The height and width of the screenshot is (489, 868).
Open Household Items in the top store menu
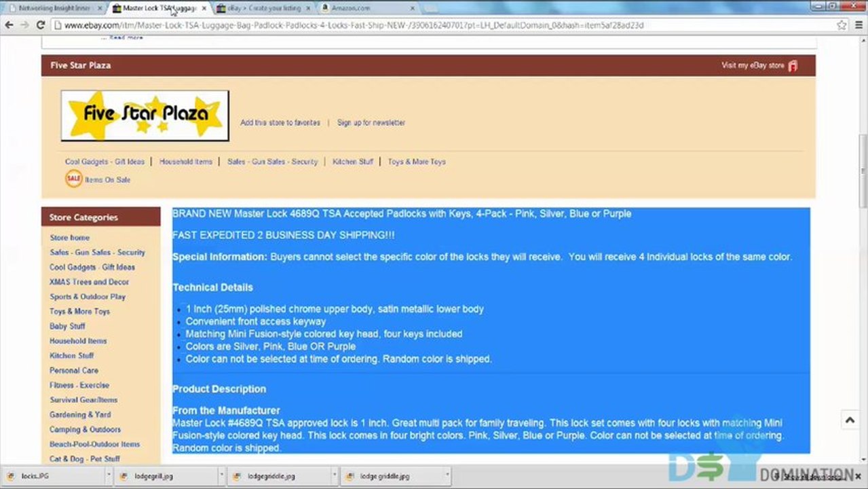tap(186, 162)
